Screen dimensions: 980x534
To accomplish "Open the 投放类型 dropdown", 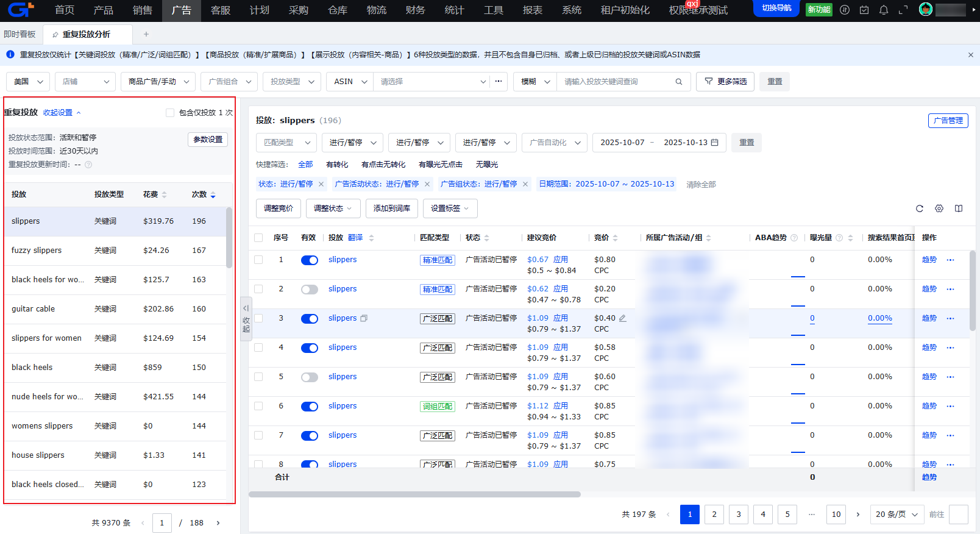I will (292, 82).
